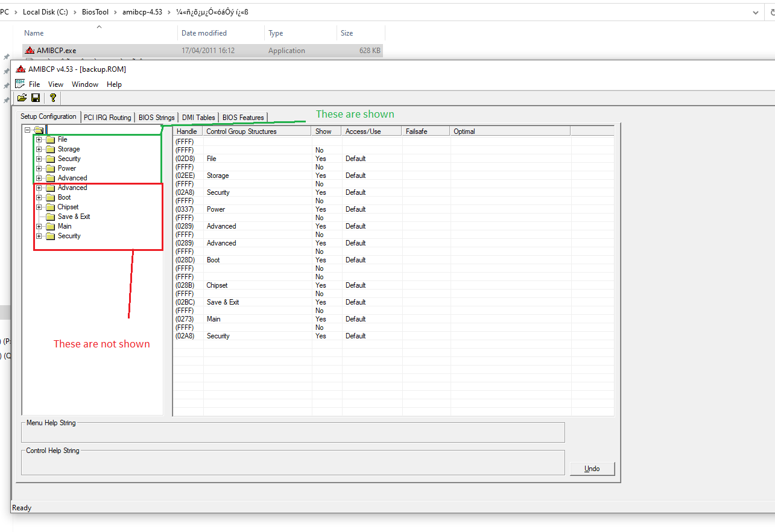Switch to the BIOS Strings tab
775x532 pixels.
tap(156, 118)
